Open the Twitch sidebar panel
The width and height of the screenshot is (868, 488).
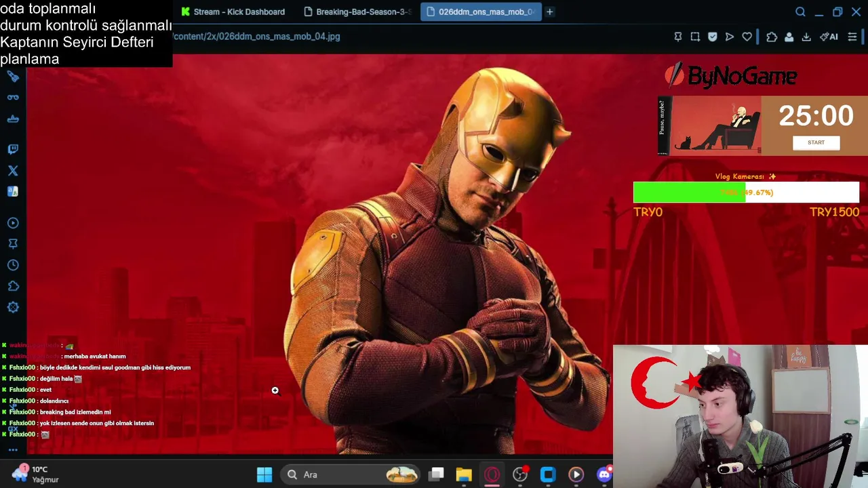coord(13,149)
